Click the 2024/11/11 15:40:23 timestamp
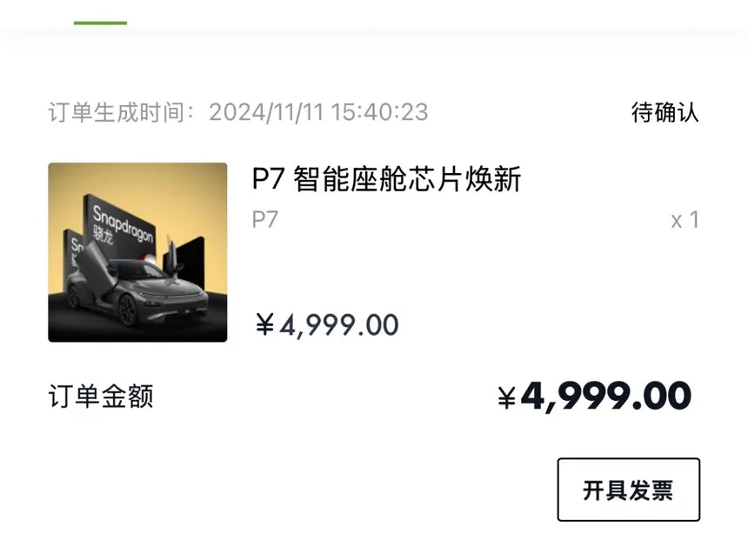This screenshot has width=748, height=560. (x=318, y=112)
